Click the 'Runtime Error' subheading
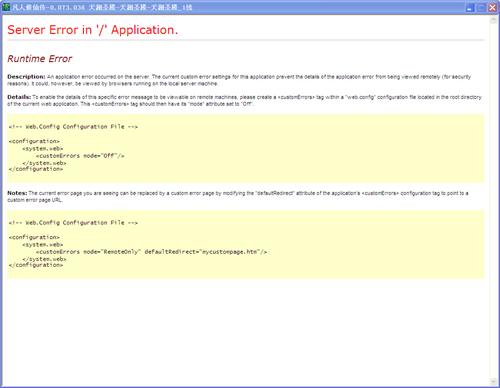Screen dimensions: 500x388 point(40,59)
